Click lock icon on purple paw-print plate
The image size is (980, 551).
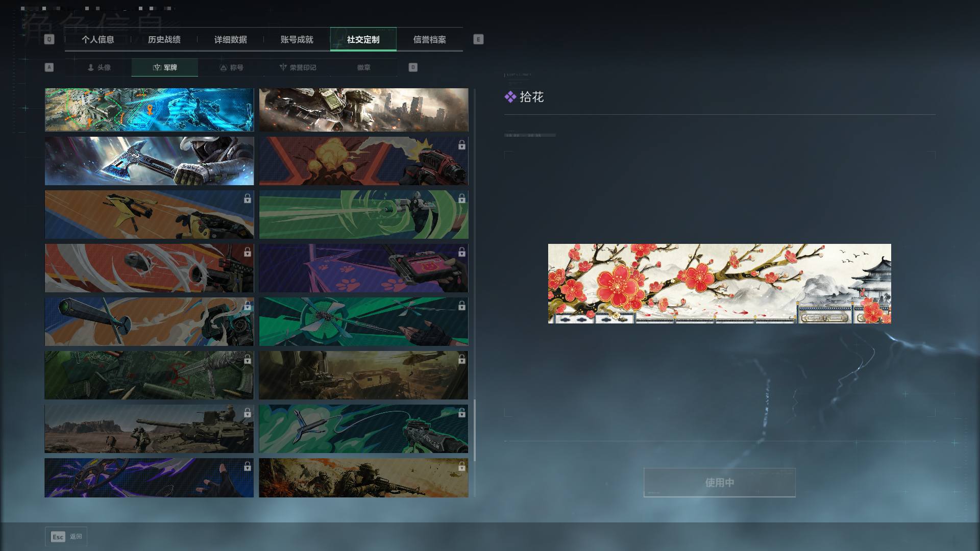coord(461,252)
